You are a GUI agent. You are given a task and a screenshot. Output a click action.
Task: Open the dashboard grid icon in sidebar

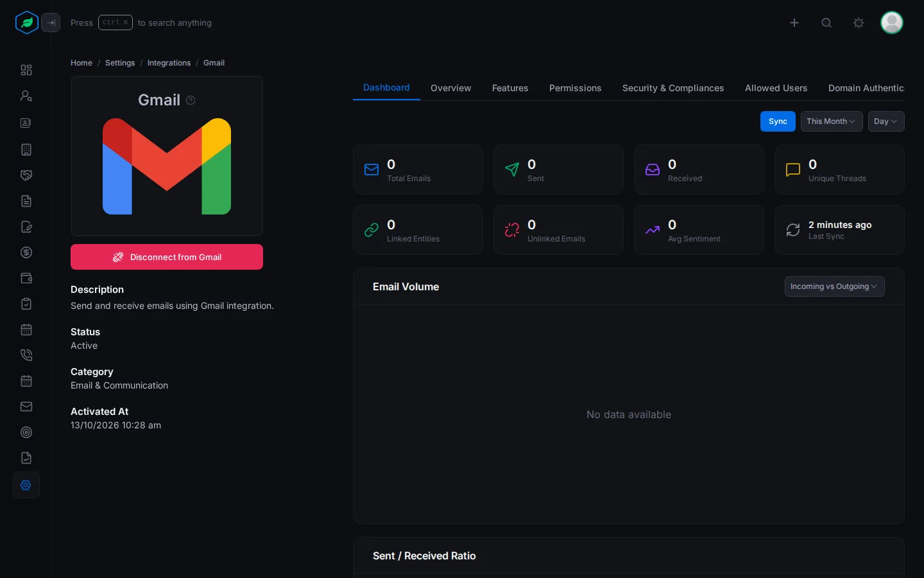(x=26, y=70)
